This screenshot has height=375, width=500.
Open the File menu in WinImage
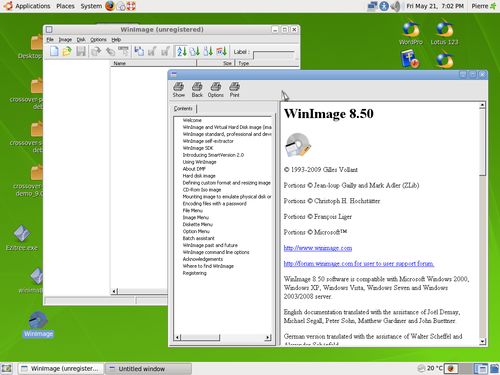tap(50, 39)
